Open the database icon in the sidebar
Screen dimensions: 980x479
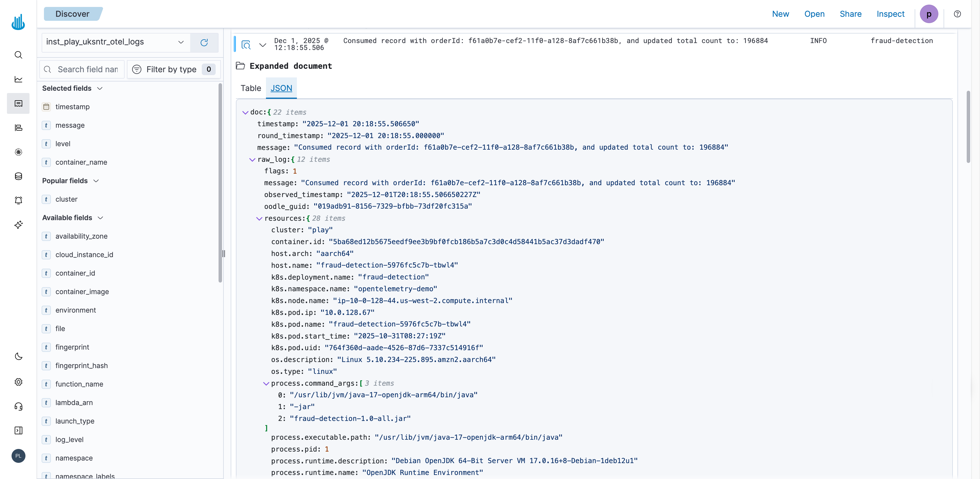point(18,176)
